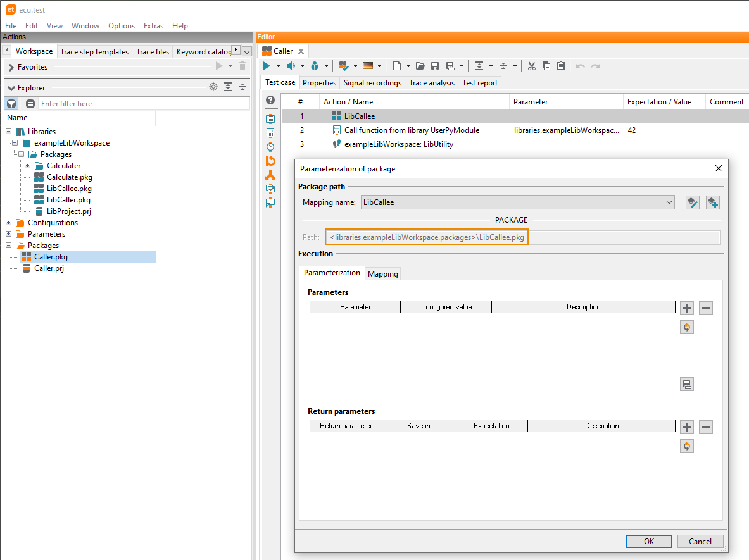Expand the Favorites section
Viewport: 749px width, 560px height.
pyautogui.click(x=11, y=67)
